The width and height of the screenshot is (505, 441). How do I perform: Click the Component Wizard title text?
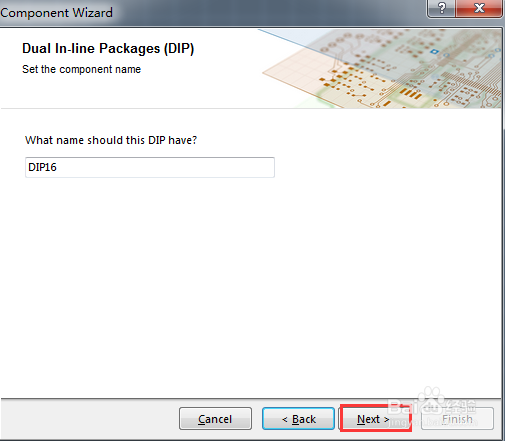pyautogui.click(x=56, y=13)
